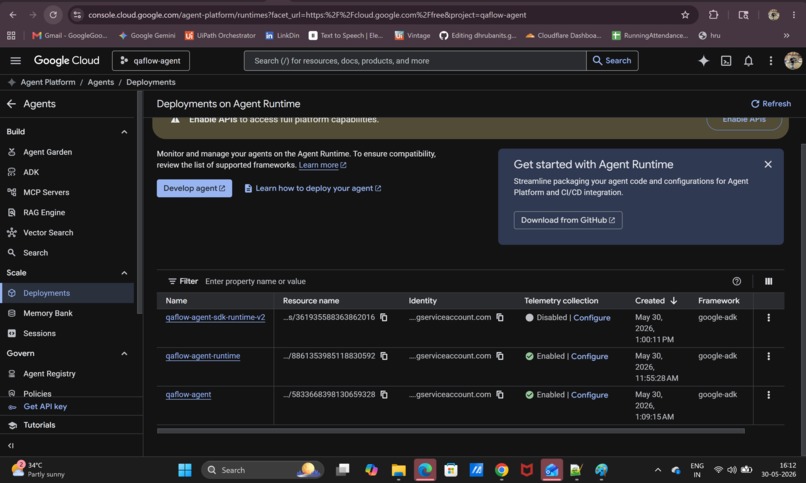Copy resource name of qaflow-agent-sdk-runtime-v2

(384, 318)
